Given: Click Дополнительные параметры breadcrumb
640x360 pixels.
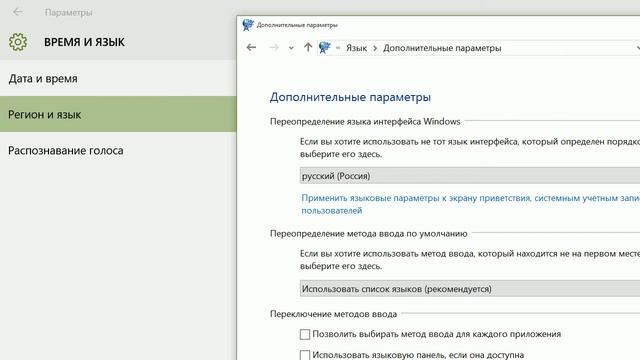Looking at the screenshot, I should coord(442,48).
